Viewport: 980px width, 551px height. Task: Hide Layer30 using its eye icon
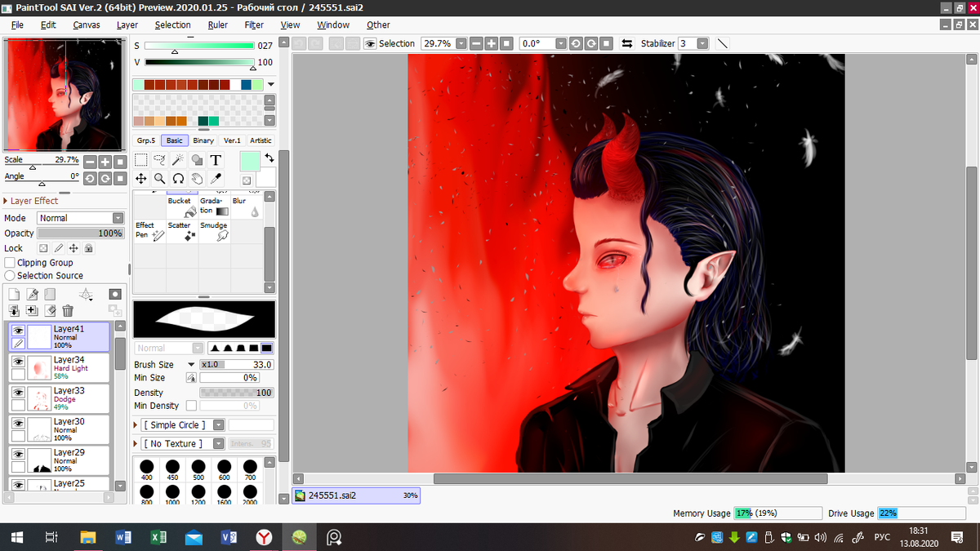(x=18, y=423)
